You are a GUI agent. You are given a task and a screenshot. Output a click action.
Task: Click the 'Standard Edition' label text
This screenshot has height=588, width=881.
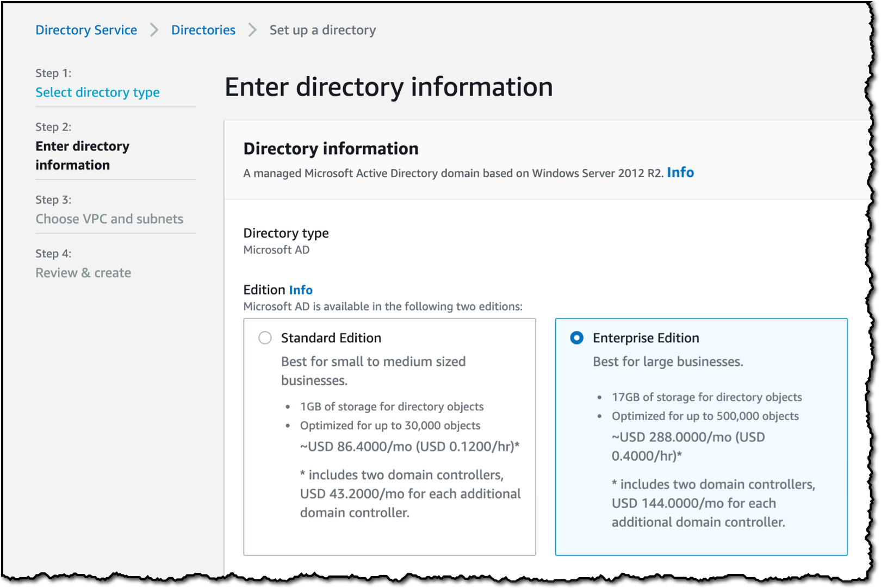[x=331, y=338]
